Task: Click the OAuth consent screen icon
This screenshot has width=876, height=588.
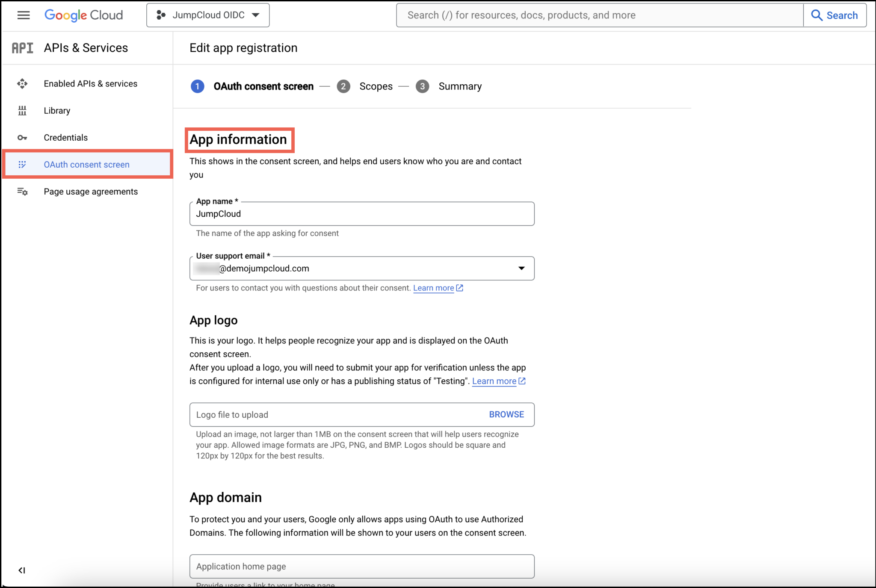Action: (22, 164)
